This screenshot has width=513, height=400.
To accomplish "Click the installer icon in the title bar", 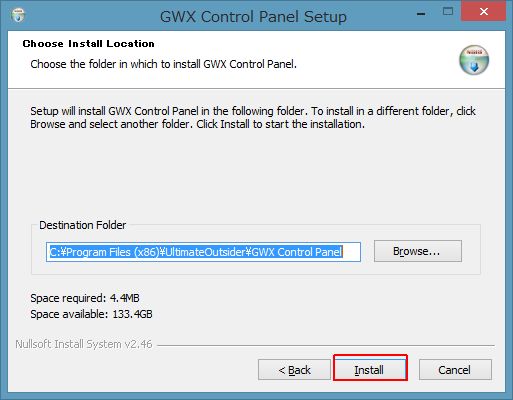I will pos(18,15).
